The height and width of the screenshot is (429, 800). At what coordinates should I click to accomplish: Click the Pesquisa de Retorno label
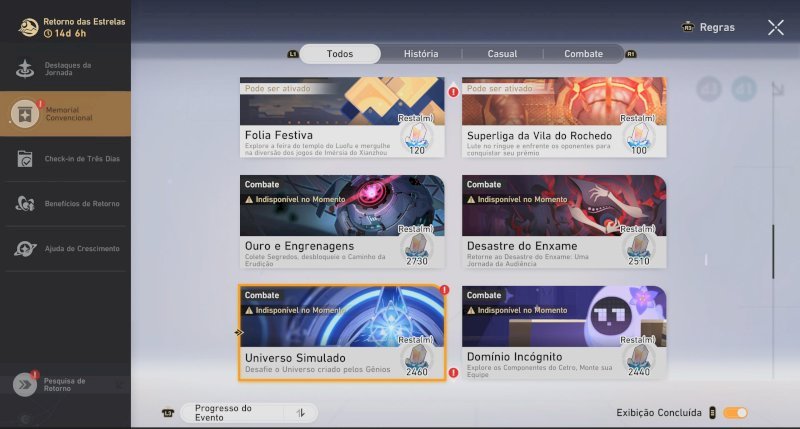click(64, 385)
